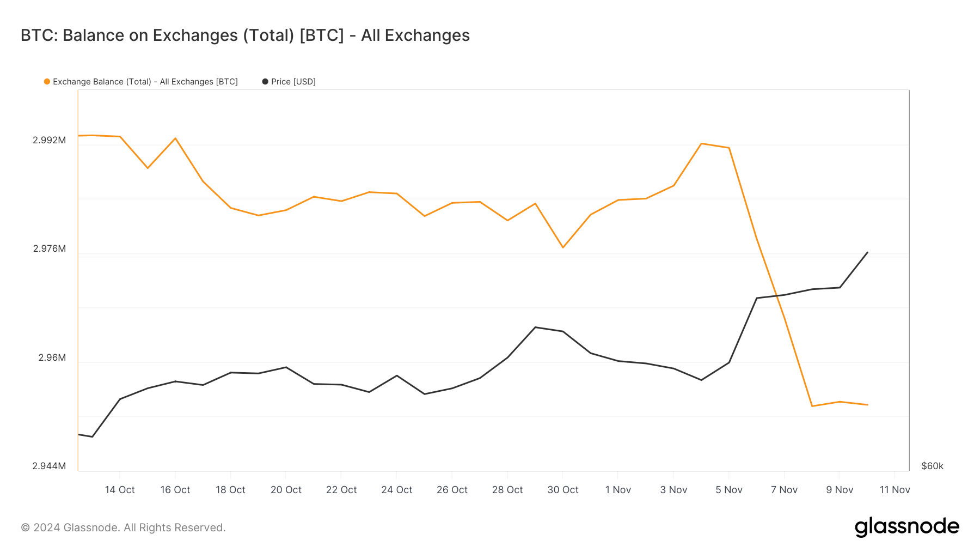Click the $60k price axis label
The height and width of the screenshot is (552, 980).
tap(932, 466)
